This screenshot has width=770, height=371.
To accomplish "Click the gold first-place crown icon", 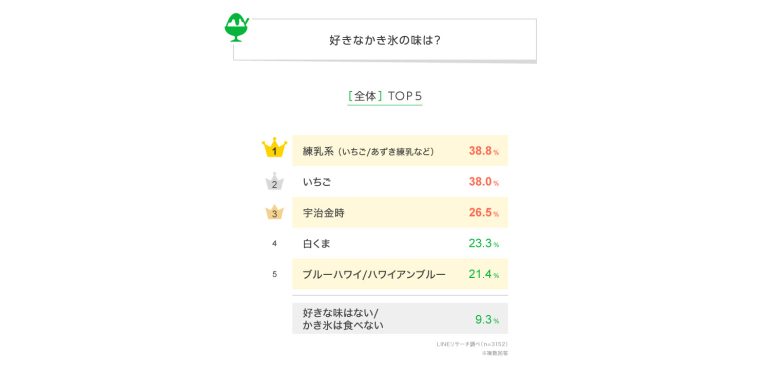I will point(274,147).
